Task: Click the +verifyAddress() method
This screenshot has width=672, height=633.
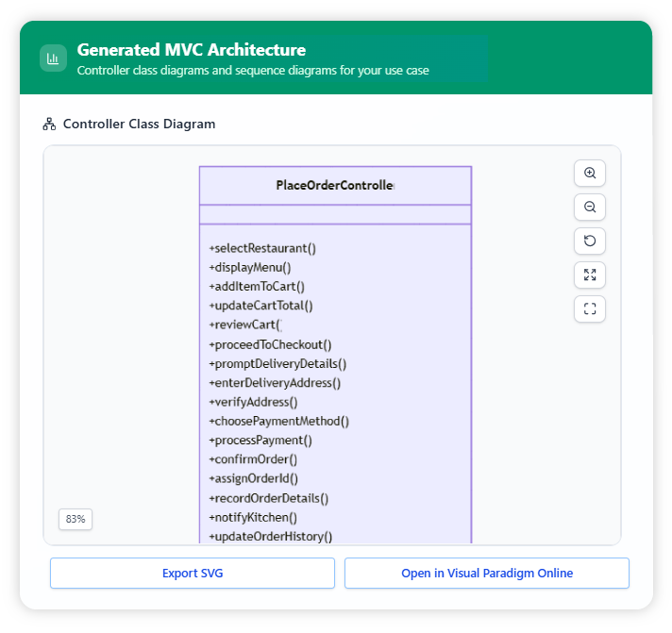Action: (x=252, y=402)
